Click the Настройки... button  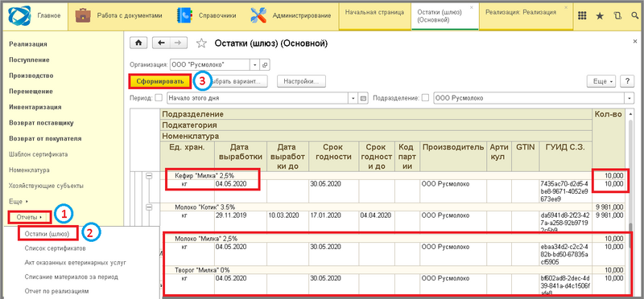point(301,81)
